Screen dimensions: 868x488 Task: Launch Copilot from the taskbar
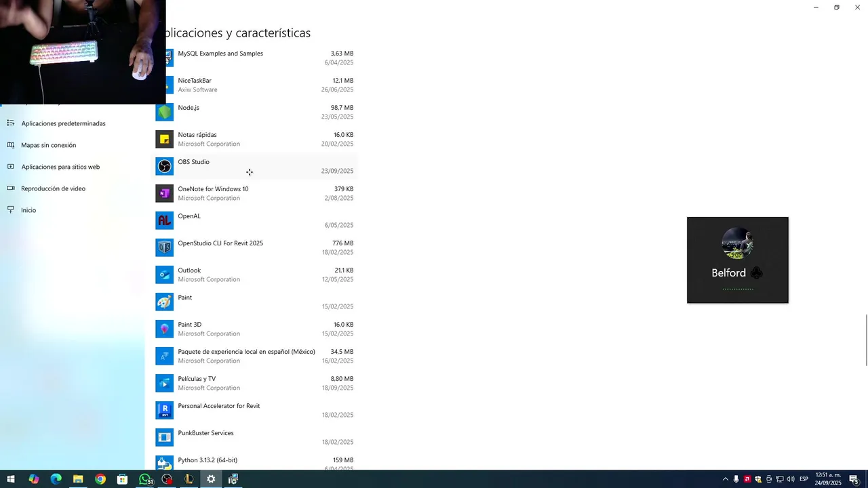click(34, 479)
